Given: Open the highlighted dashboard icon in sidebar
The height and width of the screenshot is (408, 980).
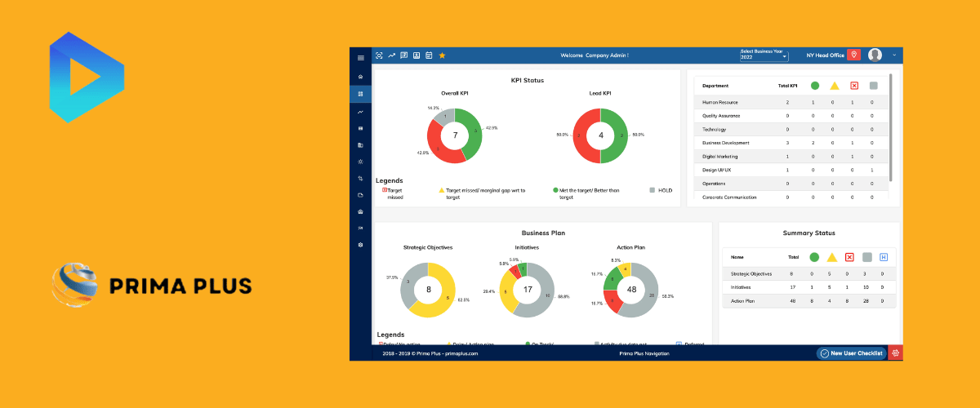Looking at the screenshot, I should [360, 94].
